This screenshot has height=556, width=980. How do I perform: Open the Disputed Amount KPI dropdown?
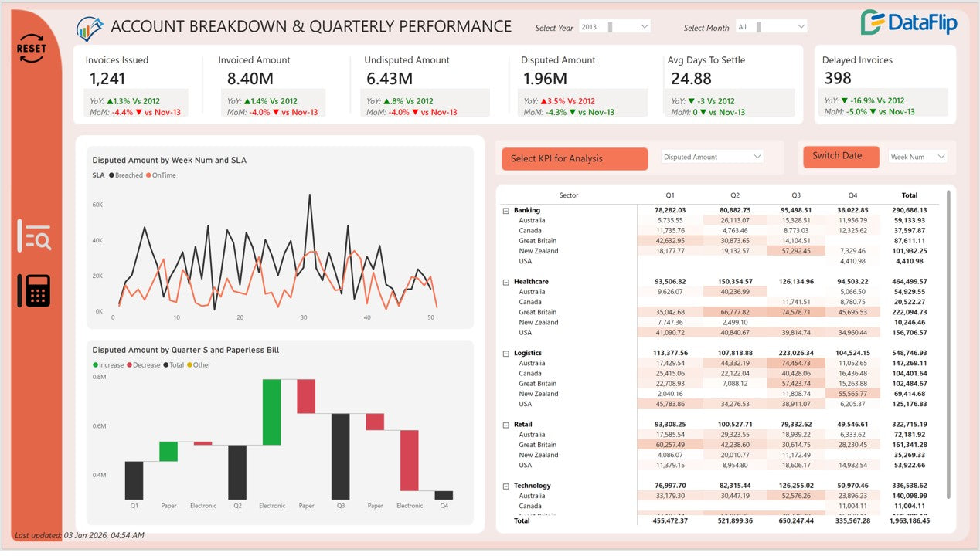click(712, 157)
